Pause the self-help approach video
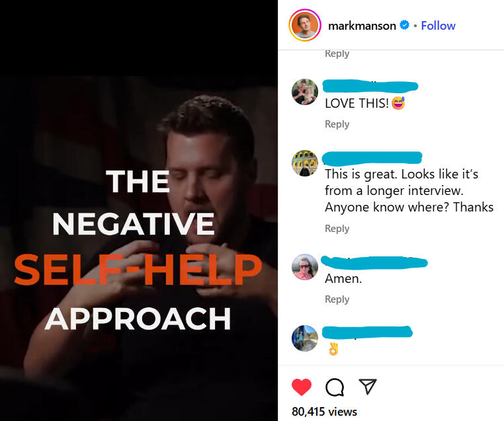504x421 pixels. coord(139,210)
